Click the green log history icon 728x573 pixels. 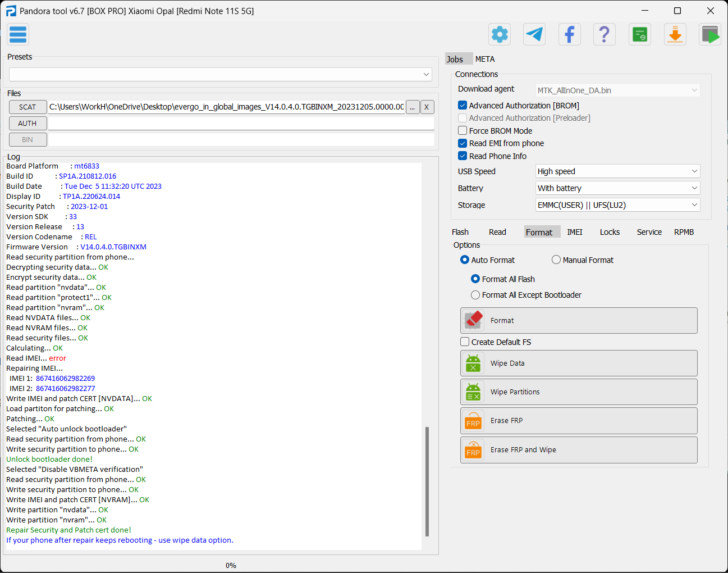(x=640, y=34)
